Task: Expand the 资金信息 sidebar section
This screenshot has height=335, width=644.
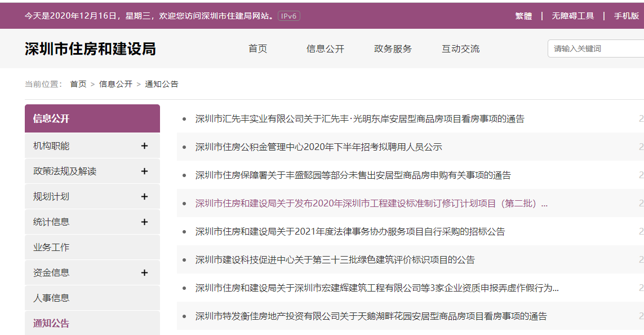Action: [145, 272]
